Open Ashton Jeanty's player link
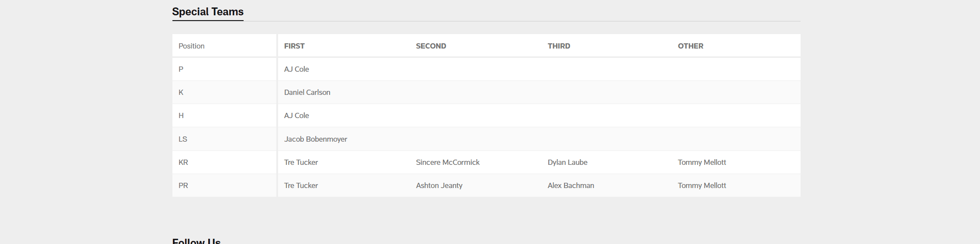This screenshot has height=244, width=980. [x=439, y=185]
